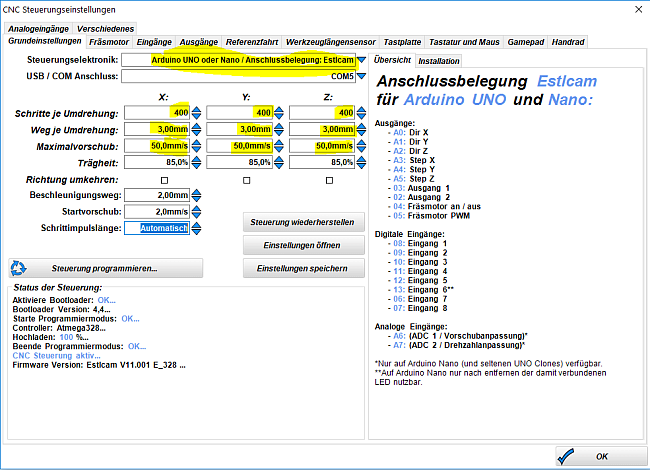Increase X Schritte je Umdrehung with up arrow
This screenshot has width=650, height=470.
point(197,109)
